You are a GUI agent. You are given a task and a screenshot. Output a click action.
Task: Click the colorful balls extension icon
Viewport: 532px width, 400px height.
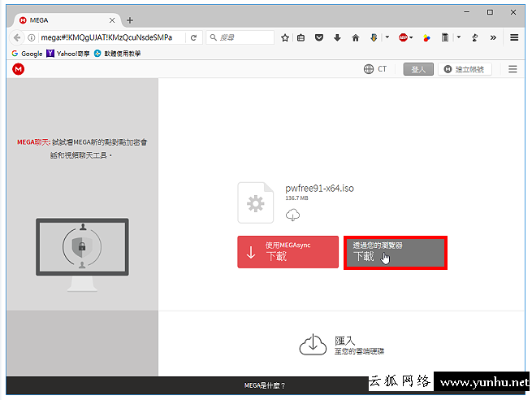pos(426,38)
